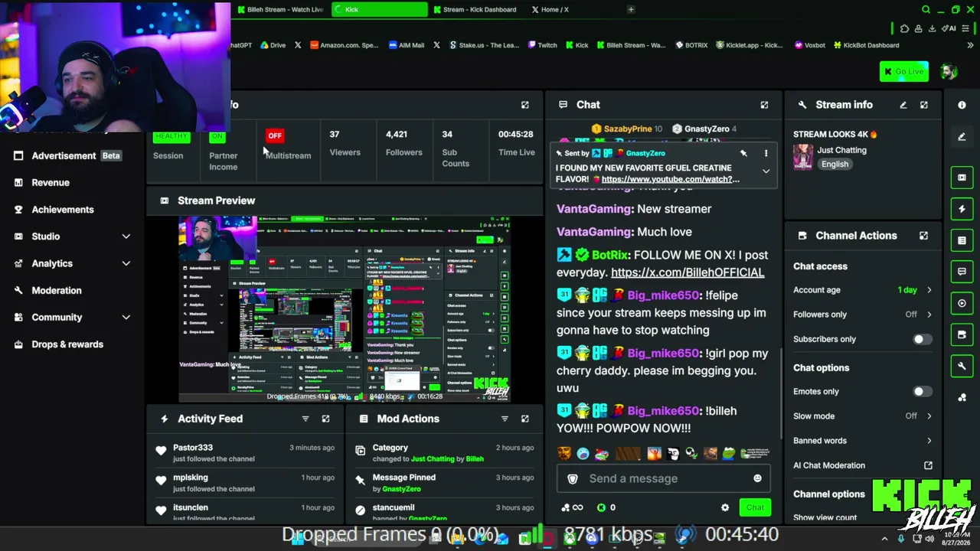This screenshot has width=980, height=551.
Task: Show hidden system tray icons chevron
Action: [x=884, y=539]
